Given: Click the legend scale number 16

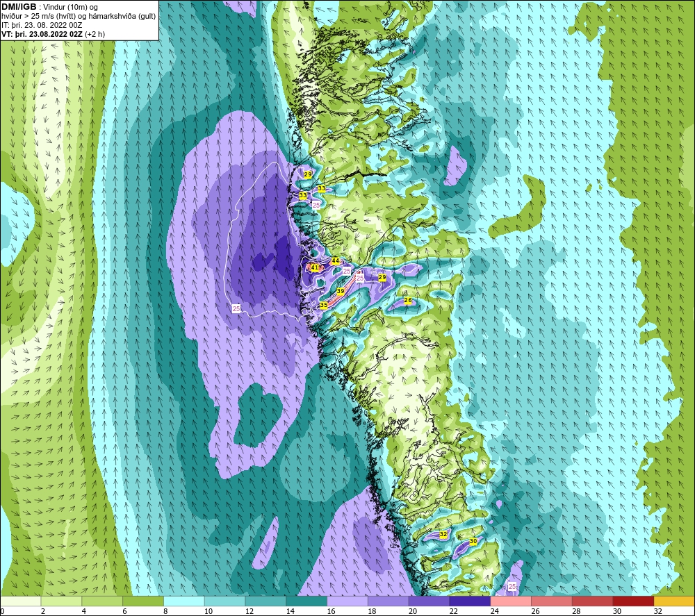Looking at the screenshot, I should click(331, 611).
